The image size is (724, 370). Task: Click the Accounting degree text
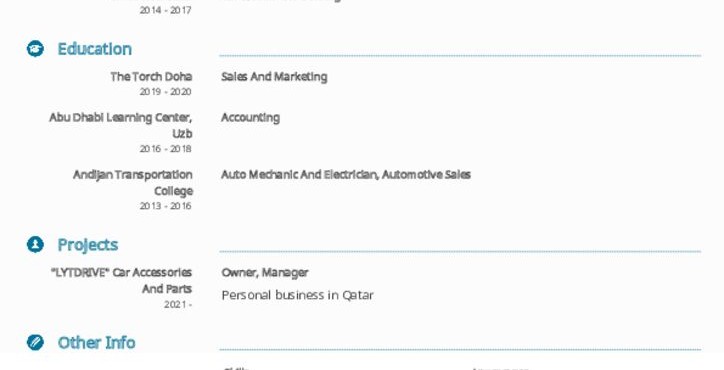[x=250, y=118]
